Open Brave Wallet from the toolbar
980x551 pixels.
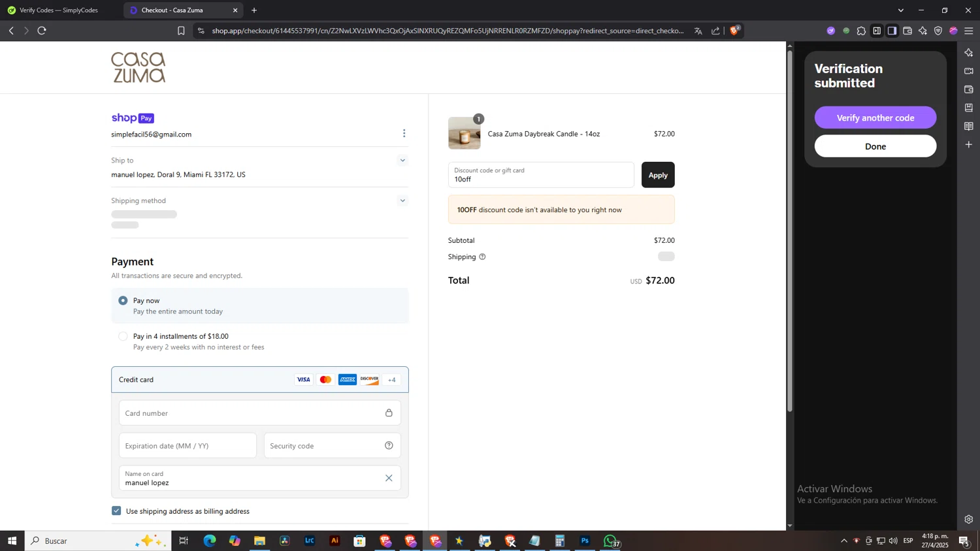[x=907, y=31]
